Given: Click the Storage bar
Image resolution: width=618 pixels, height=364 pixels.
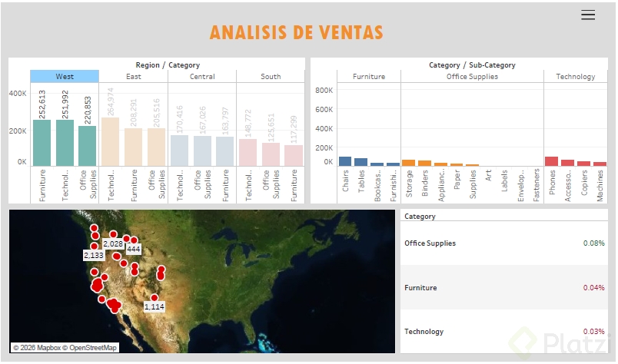Looking at the screenshot, I should [x=408, y=163].
